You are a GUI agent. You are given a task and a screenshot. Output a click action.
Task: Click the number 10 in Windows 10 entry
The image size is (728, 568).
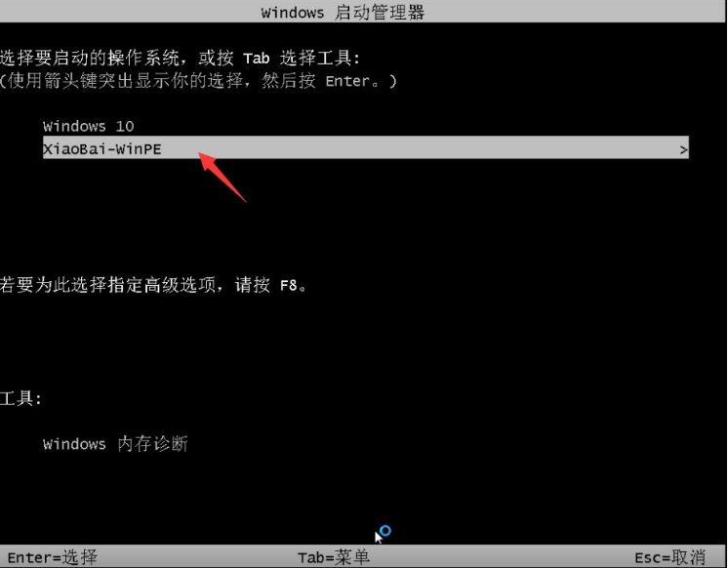125,126
